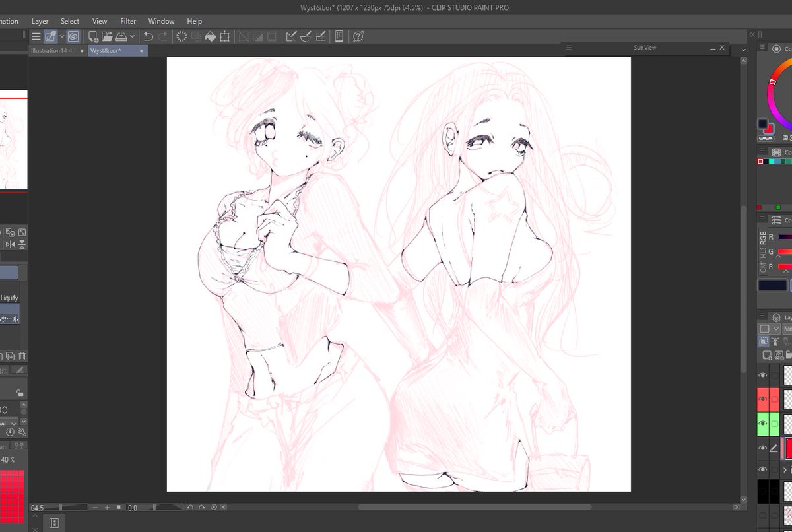This screenshot has width=792, height=532.
Task: Toggle visibility of the red-highlighted layer
Action: (763, 399)
